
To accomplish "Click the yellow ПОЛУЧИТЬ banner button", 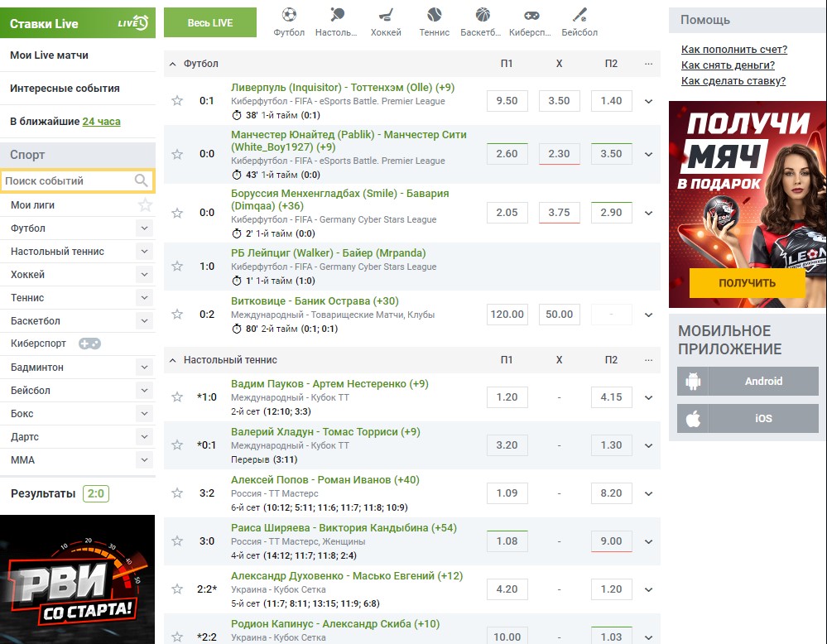I will point(747,283).
